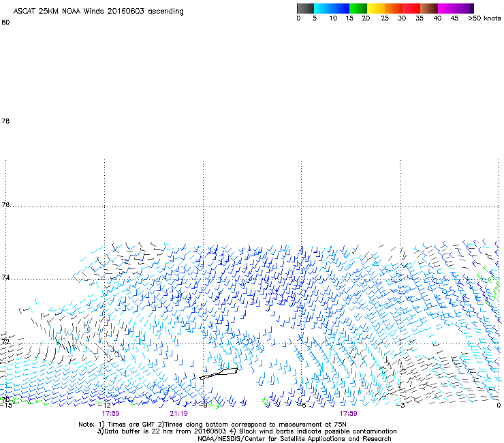
Task: Click the latitude label '72' on the left axis
Action: pyautogui.click(x=5, y=341)
